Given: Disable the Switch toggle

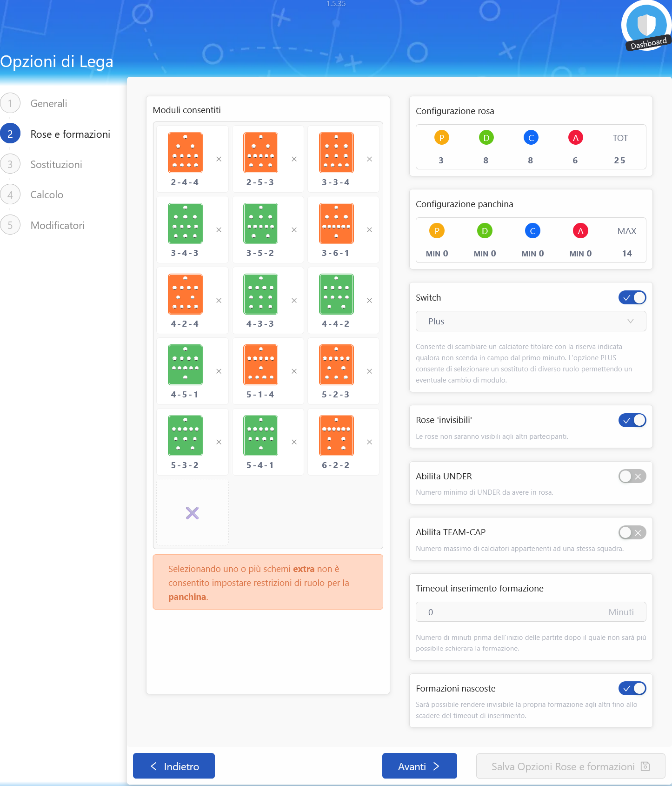Looking at the screenshot, I should [x=632, y=298].
